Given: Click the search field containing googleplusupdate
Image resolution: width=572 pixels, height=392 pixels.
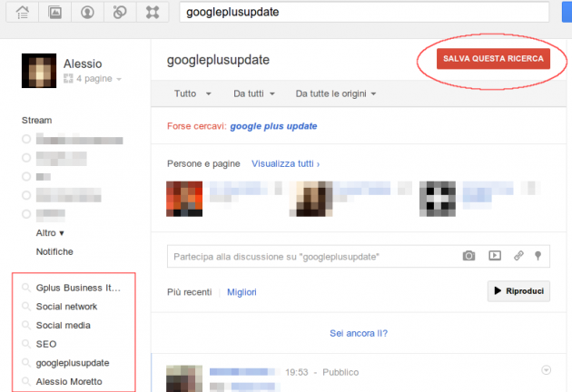Looking at the screenshot, I should 364,12.
